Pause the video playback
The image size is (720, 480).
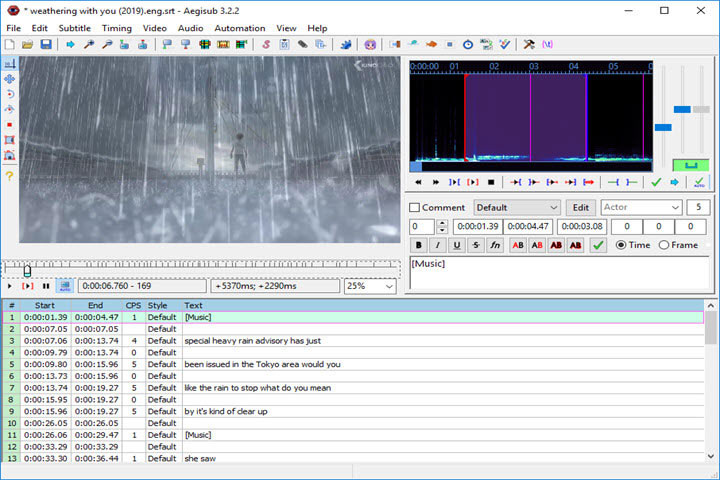(46, 286)
